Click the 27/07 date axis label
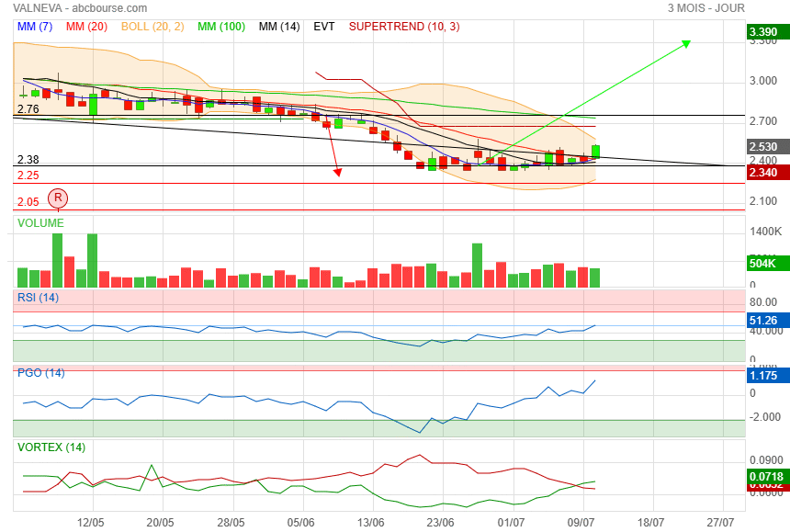Image resolution: width=790 pixels, height=532 pixels. (720, 523)
